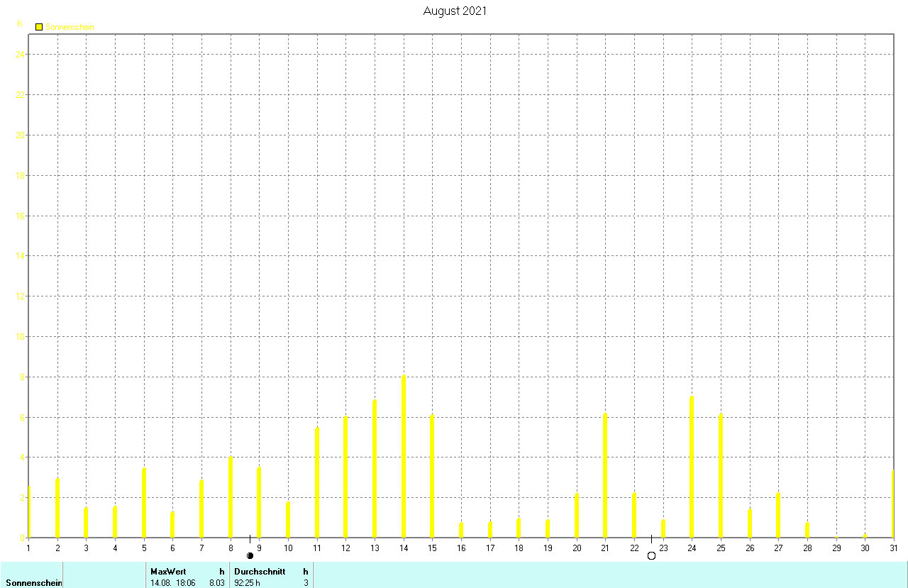908x588 pixels.
Task: Select the max value cell 8.03
Action: coord(217,583)
